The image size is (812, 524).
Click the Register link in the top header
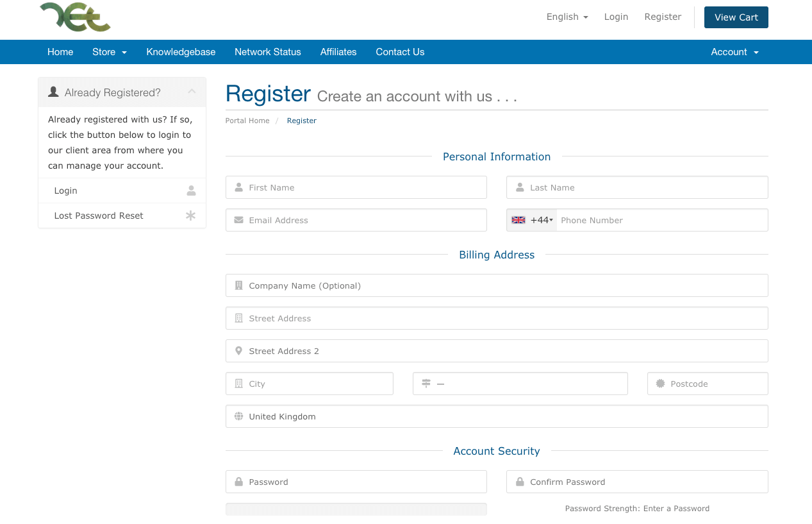[663, 17]
